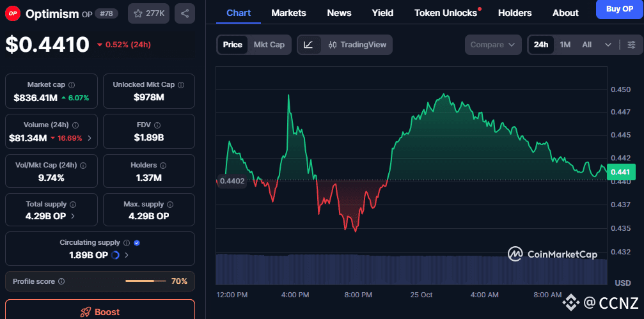Go to the Holders tab

514,13
